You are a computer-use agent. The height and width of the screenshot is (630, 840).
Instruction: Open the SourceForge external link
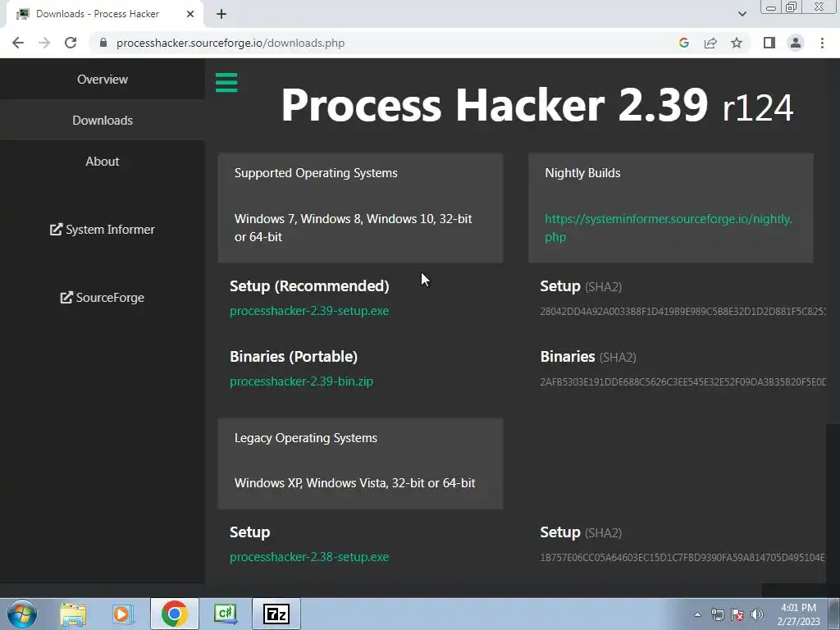click(x=103, y=297)
